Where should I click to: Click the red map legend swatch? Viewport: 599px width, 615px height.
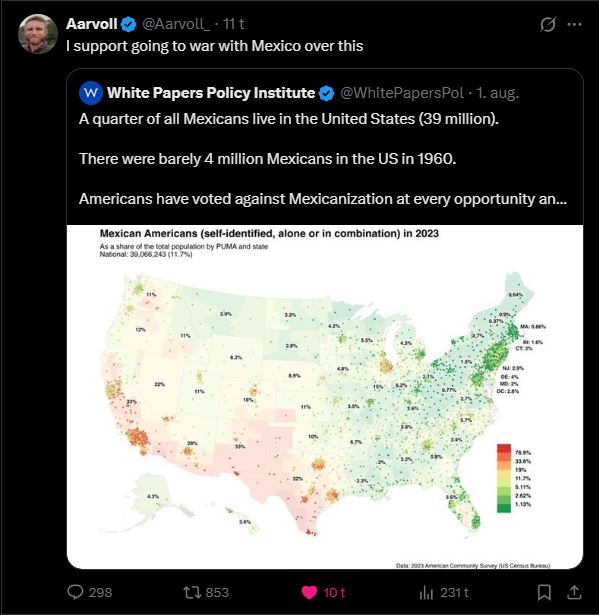click(504, 448)
